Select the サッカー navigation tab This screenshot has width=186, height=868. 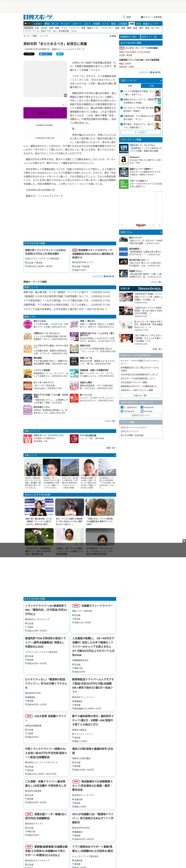pos(65,24)
